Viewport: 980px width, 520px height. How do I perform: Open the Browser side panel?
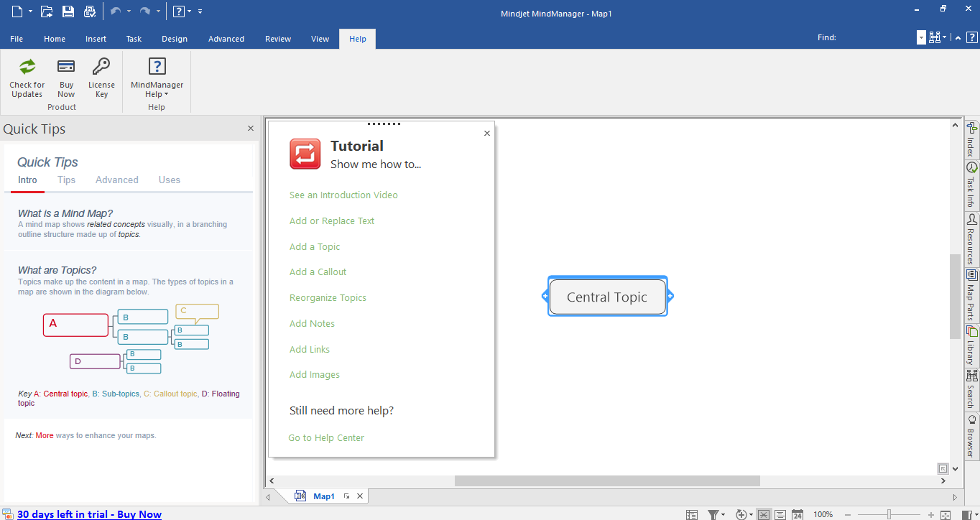971,436
